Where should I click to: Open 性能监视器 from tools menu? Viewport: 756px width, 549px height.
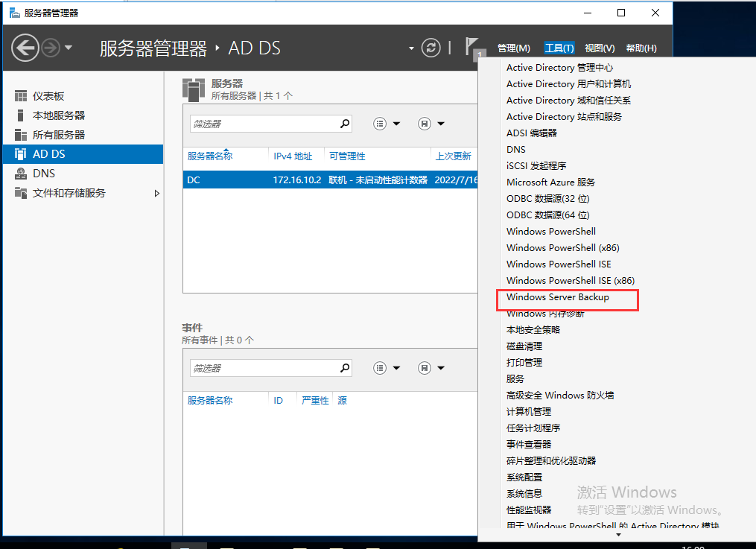528,510
